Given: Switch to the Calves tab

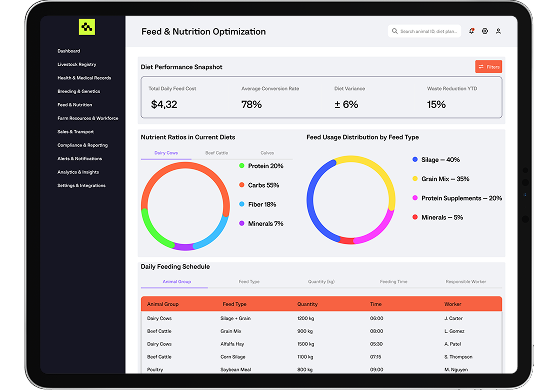Looking at the screenshot, I should pyautogui.click(x=267, y=153).
